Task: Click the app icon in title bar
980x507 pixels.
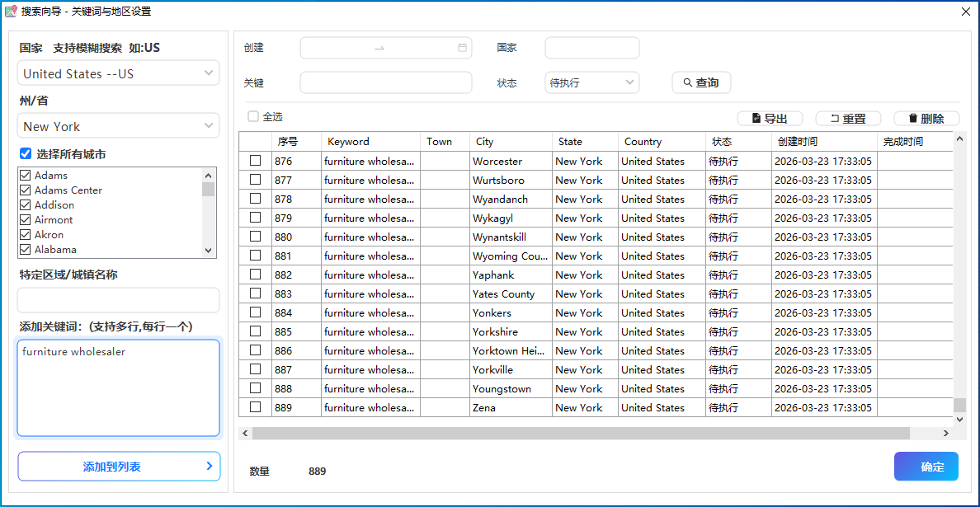Action: pyautogui.click(x=11, y=12)
